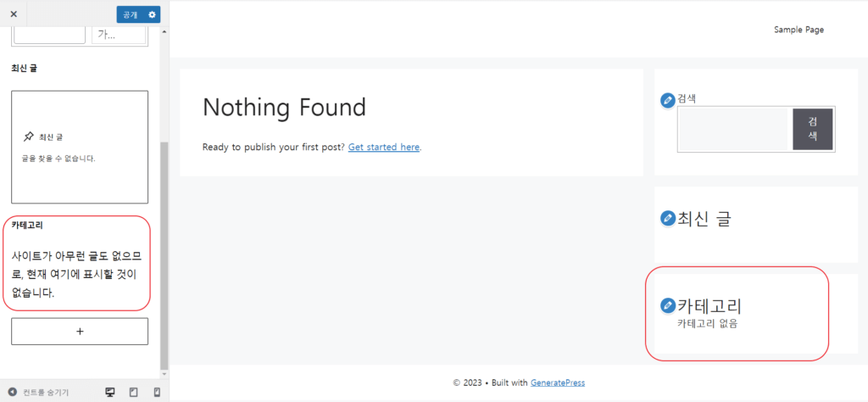The height and width of the screenshot is (402, 868).
Task: Switch to mobile preview icon
Action: (x=157, y=393)
